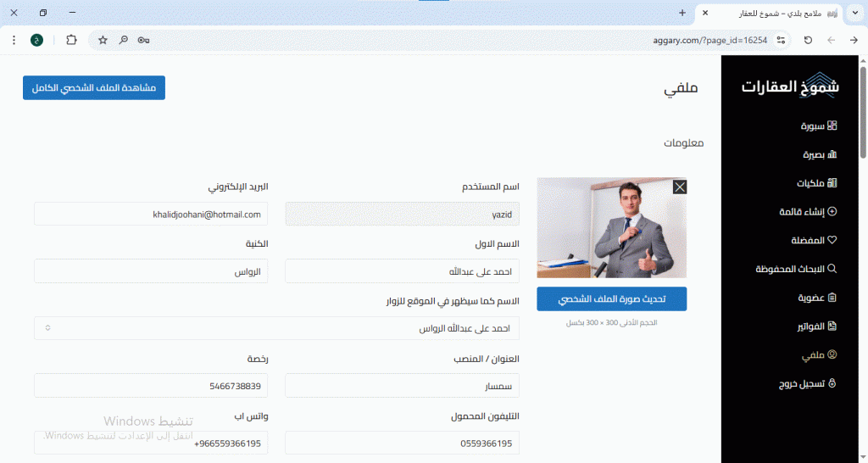Open the Chrome extensions puzzle icon
The image size is (868, 463).
click(x=71, y=40)
